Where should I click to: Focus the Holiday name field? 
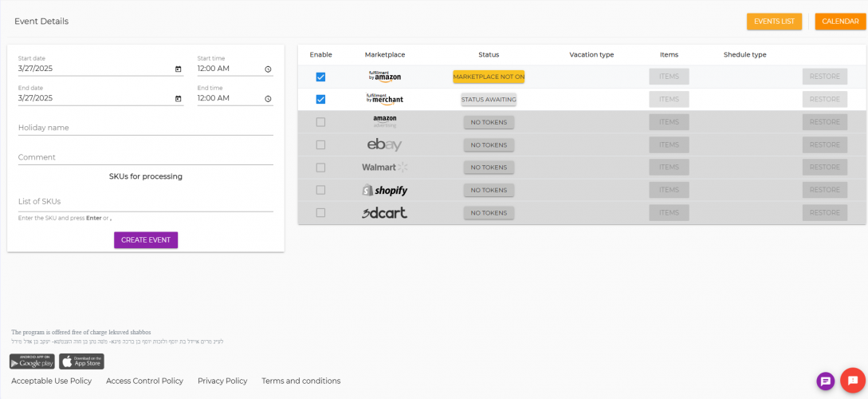pyautogui.click(x=146, y=128)
